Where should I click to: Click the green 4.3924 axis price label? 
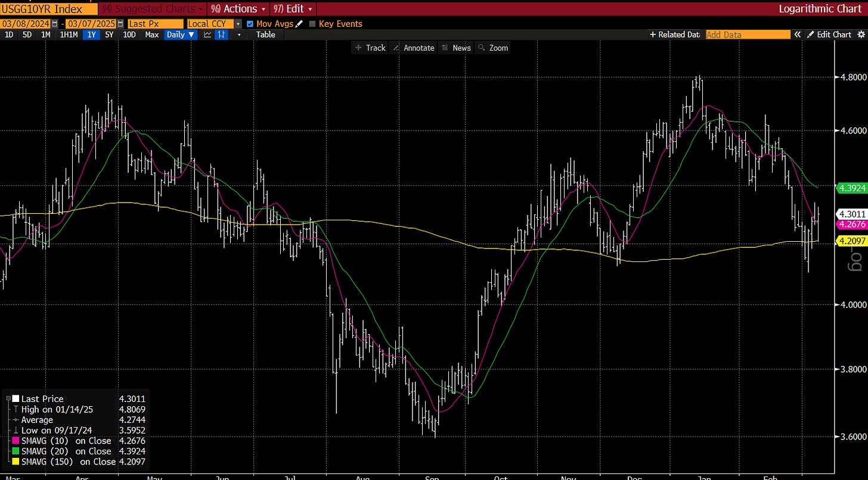tap(852, 188)
